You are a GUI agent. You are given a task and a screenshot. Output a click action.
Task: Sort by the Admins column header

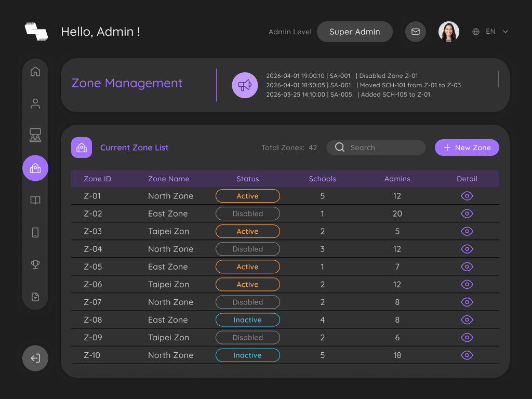[x=397, y=179]
